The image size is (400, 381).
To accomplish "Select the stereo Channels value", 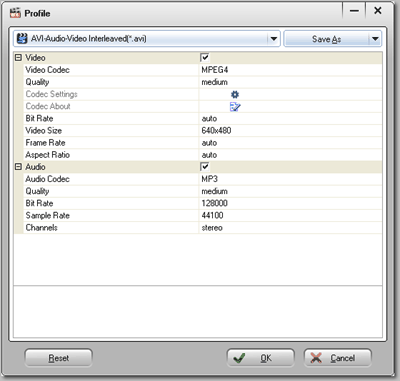I will click(x=212, y=228).
